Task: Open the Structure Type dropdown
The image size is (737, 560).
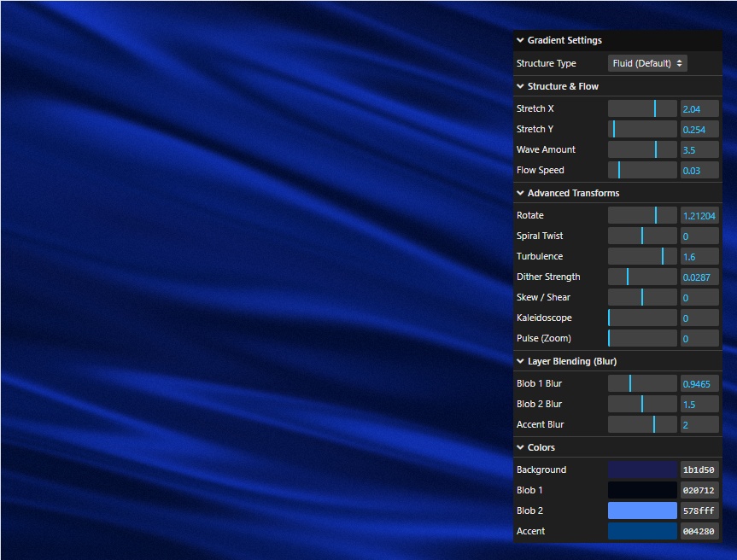Action: pos(647,63)
